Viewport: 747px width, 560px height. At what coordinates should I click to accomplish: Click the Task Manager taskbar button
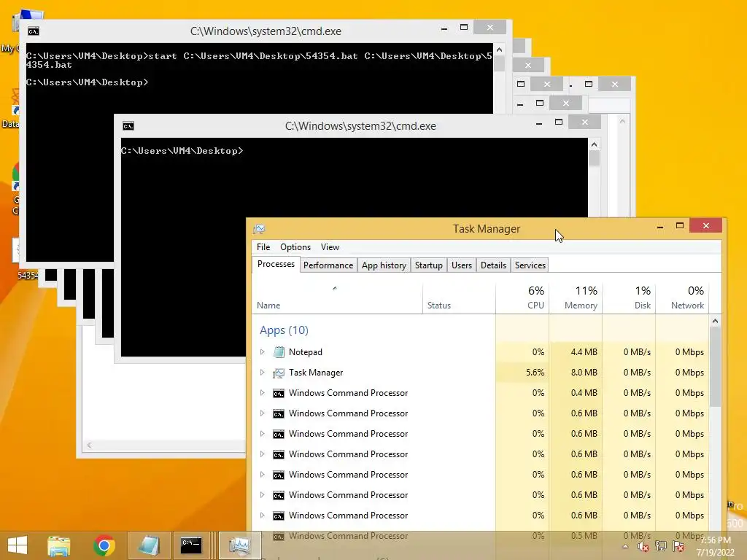(239, 545)
